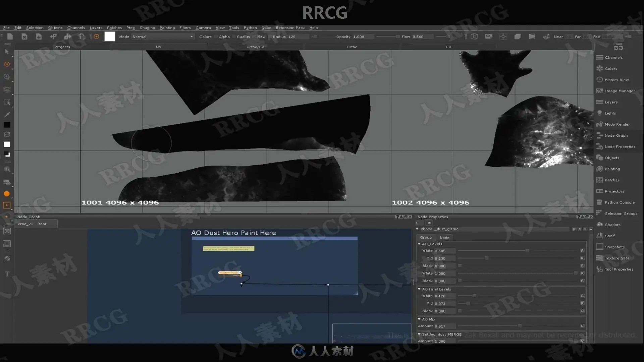The height and width of the screenshot is (362, 644).
Task: Open the Mode Normal blend dropdown
Action: pos(163,37)
